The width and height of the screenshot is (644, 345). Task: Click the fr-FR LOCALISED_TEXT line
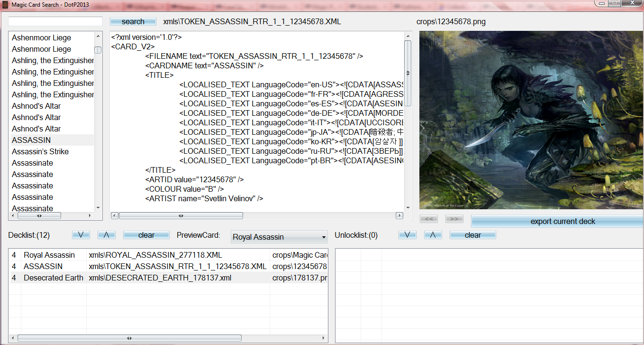click(x=291, y=94)
